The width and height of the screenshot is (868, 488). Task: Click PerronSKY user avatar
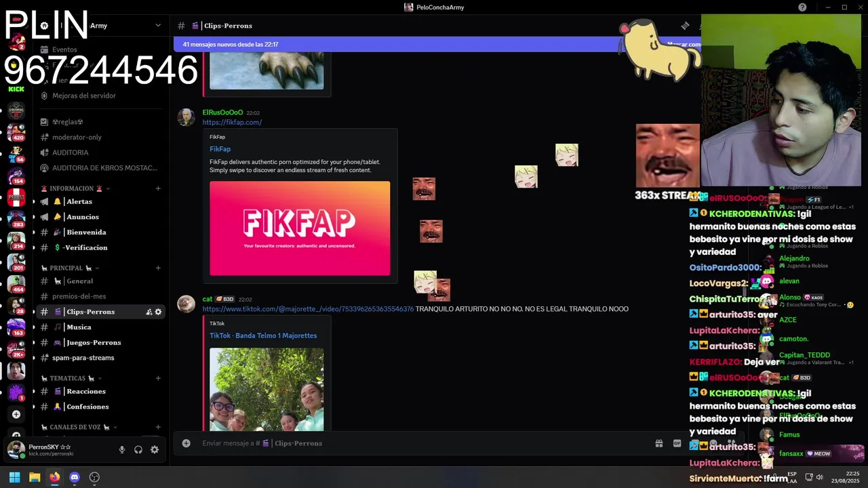(16, 449)
